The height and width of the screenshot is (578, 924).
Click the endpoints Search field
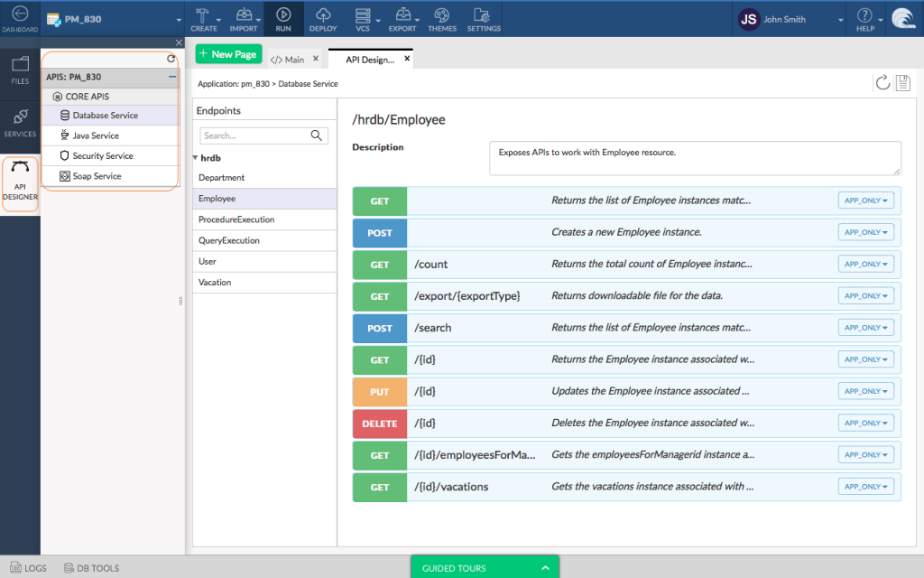point(254,135)
